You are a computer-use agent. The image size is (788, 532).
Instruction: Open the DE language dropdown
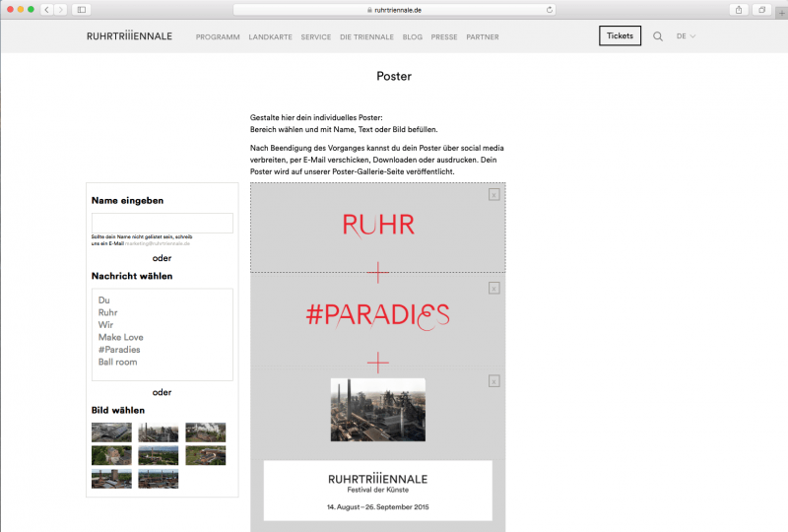click(x=686, y=36)
